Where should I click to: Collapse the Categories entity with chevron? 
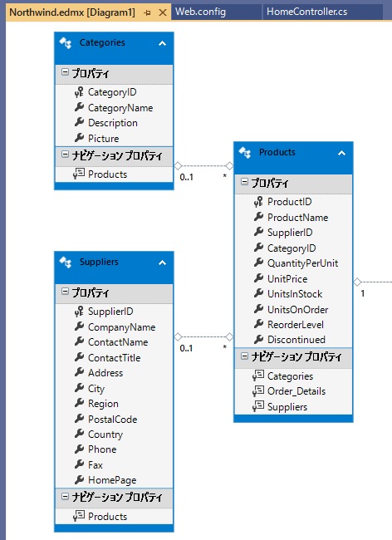162,43
